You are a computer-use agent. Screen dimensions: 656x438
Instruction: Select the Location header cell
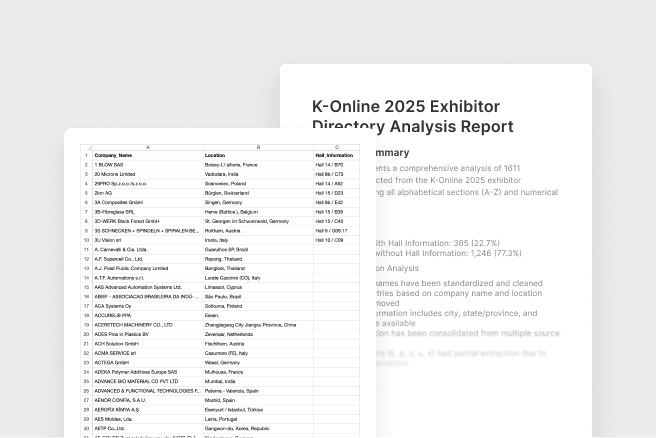point(258,155)
